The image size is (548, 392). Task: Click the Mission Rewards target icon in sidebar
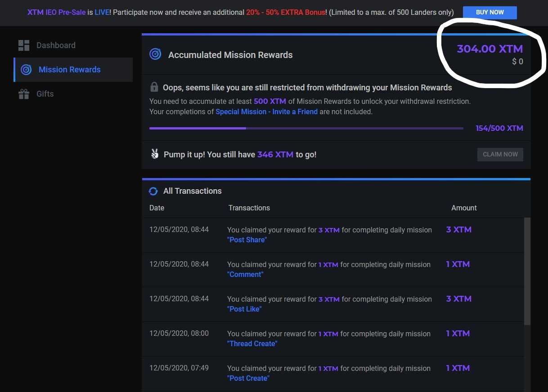tap(26, 70)
